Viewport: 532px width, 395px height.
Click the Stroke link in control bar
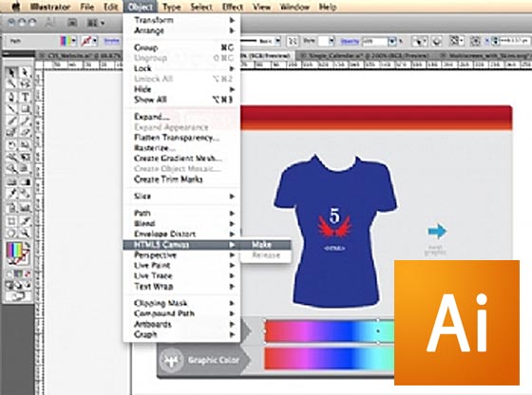pyautogui.click(x=112, y=41)
